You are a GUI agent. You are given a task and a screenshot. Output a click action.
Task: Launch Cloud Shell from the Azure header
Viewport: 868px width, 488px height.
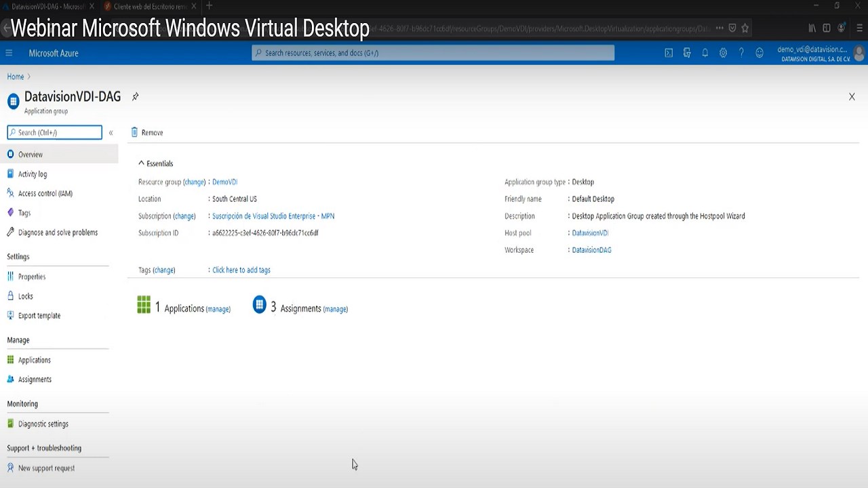(x=669, y=53)
